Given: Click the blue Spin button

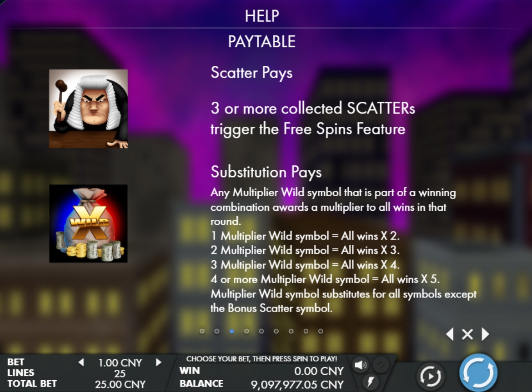Looking at the screenshot, I should point(478,372).
